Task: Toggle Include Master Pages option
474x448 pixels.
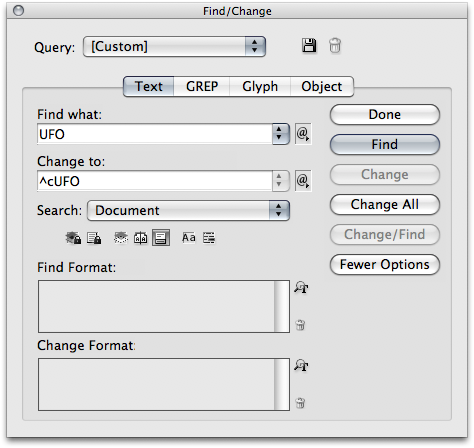Action: coord(140,238)
